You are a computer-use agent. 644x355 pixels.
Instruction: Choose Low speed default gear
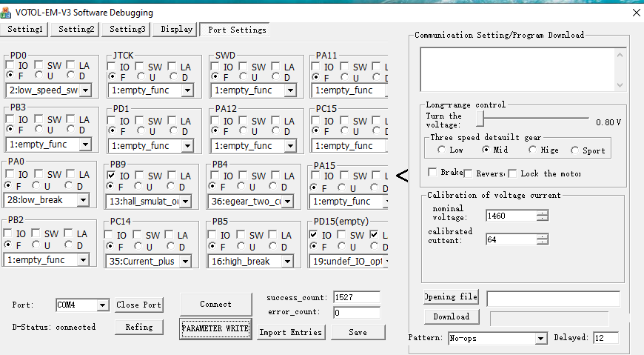[x=441, y=150]
